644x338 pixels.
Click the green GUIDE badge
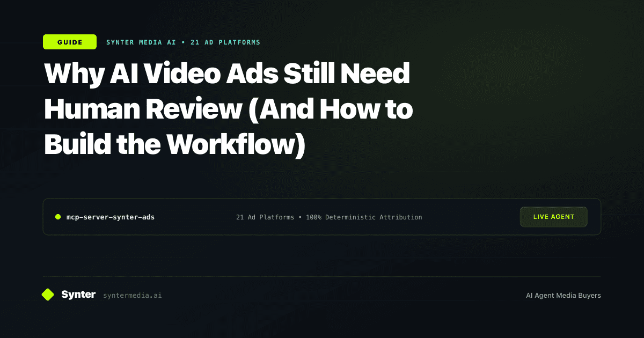point(70,42)
